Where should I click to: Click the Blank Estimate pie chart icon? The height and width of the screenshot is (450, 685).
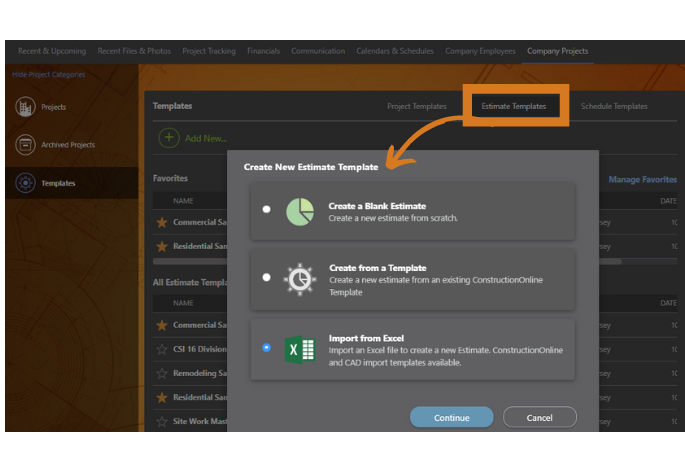click(300, 211)
